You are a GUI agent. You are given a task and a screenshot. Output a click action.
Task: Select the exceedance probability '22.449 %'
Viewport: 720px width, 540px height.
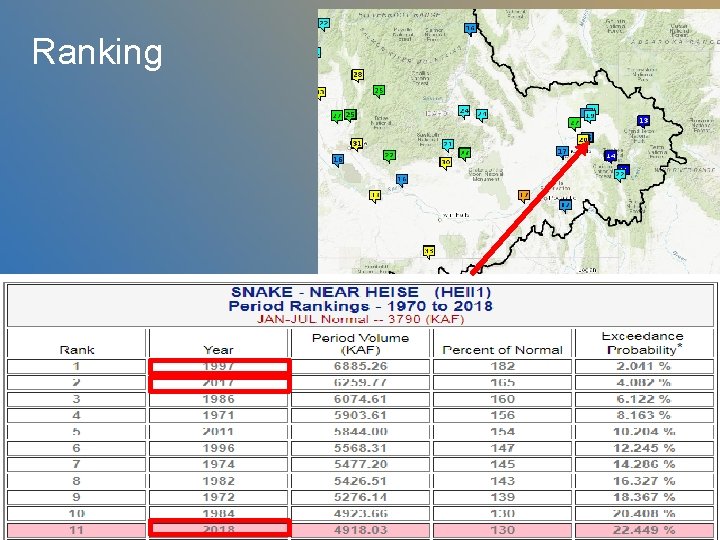tap(644, 529)
